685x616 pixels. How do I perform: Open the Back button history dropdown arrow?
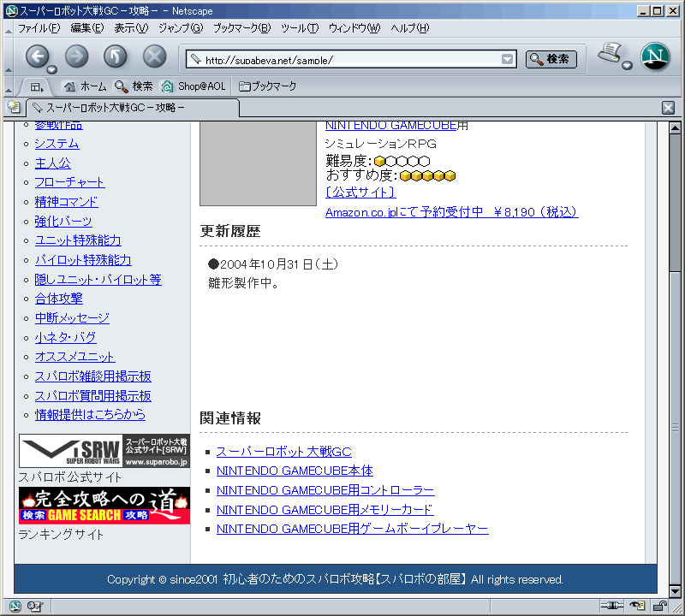(x=52, y=69)
